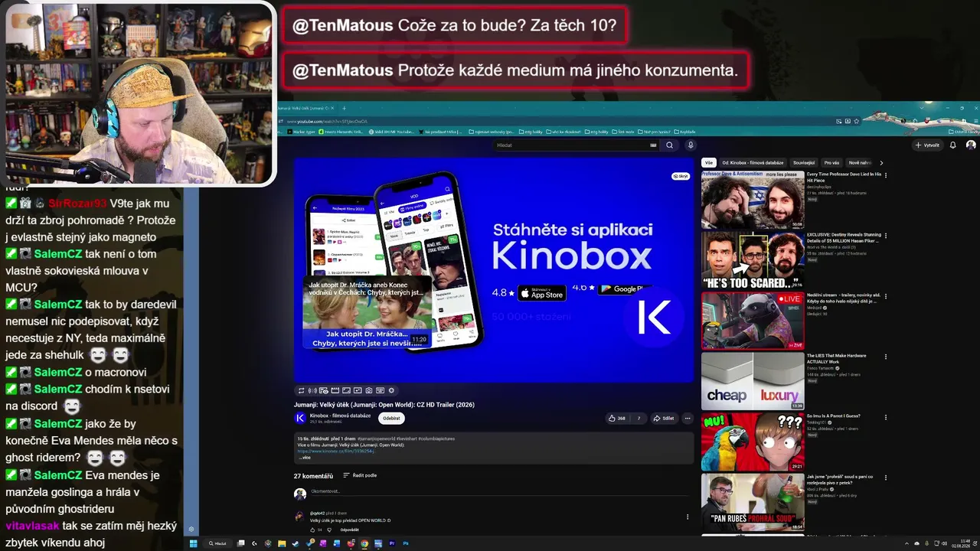Open options menu for the @qpto42 comment
Viewport: 980px width, 551px height.
(688, 517)
